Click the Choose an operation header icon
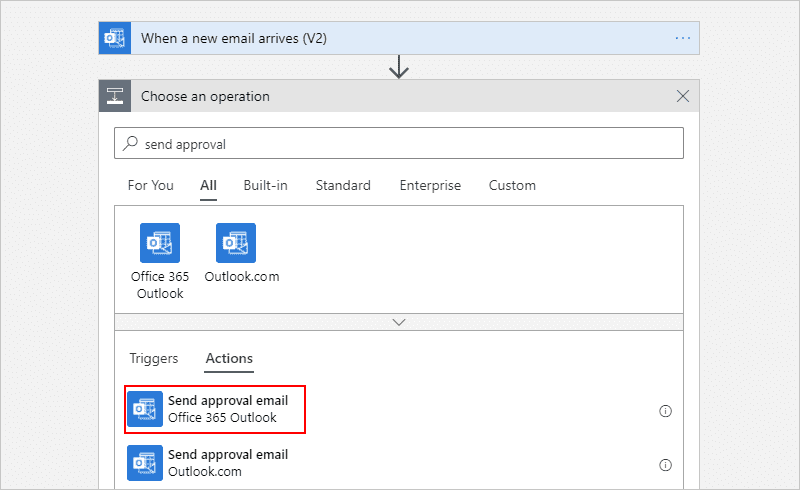Image resolution: width=800 pixels, height=490 pixels. 115,96
